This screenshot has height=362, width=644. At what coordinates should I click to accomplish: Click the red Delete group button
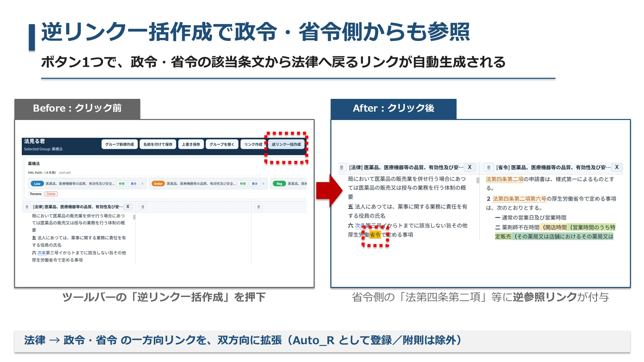click(51, 194)
